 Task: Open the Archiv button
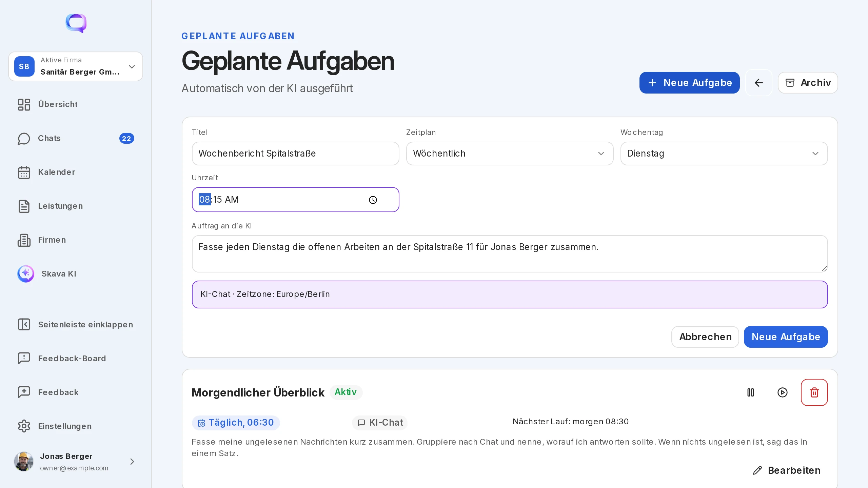(x=808, y=83)
